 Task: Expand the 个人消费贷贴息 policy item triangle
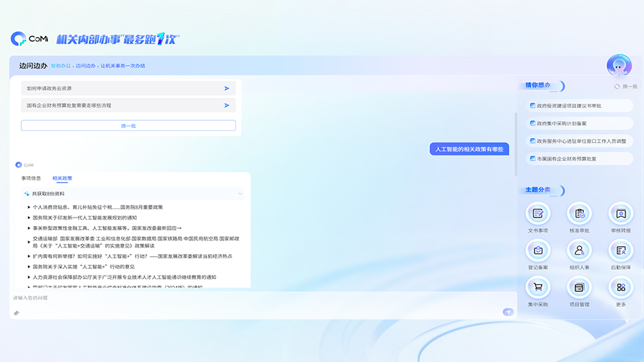pyautogui.click(x=29, y=207)
